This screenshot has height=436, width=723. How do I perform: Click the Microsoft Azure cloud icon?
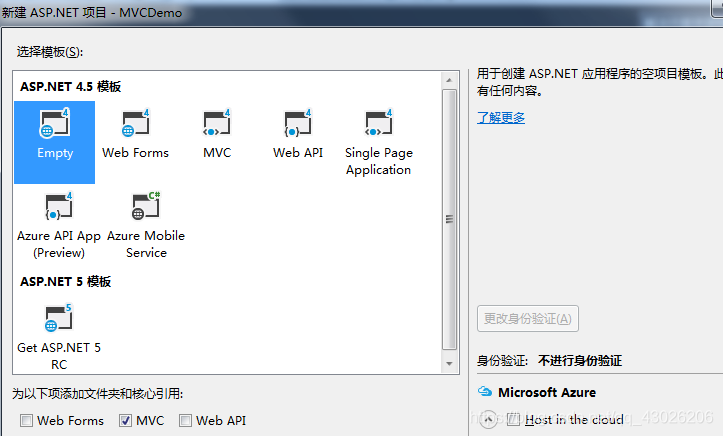[x=485, y=392]
